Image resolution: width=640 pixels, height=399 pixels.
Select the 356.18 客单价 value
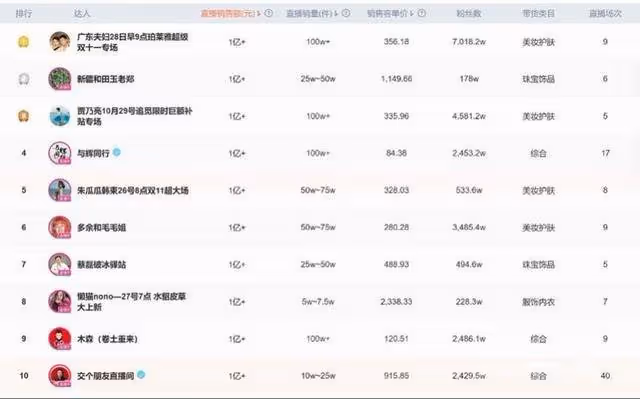point(396,42)
